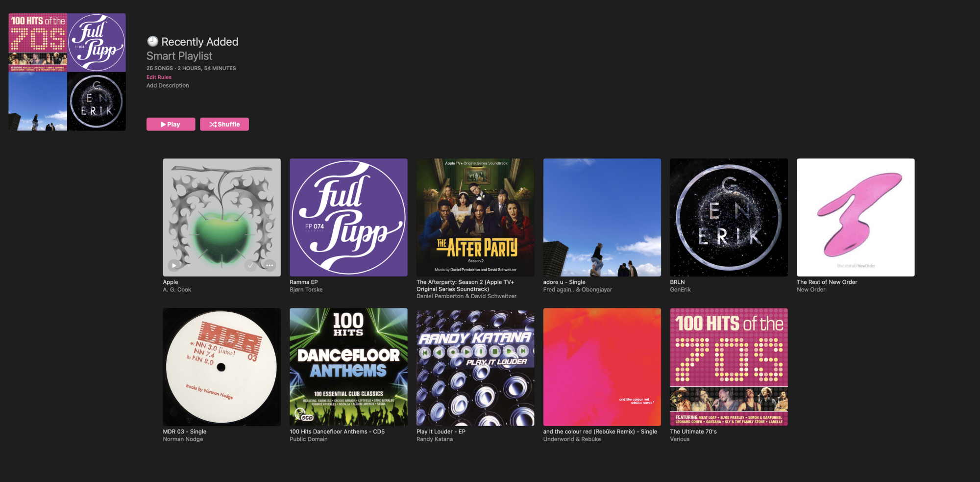Click the Recently Added playlist title
Screen dimensions: 980x482
[200, 42]
